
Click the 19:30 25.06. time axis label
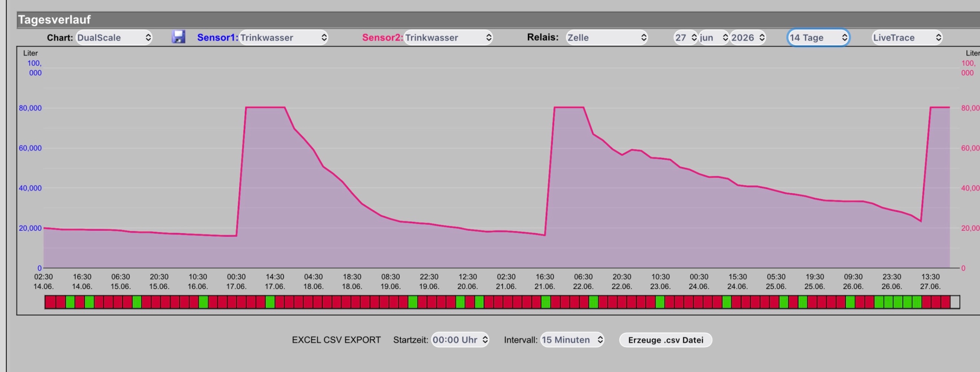815,282
